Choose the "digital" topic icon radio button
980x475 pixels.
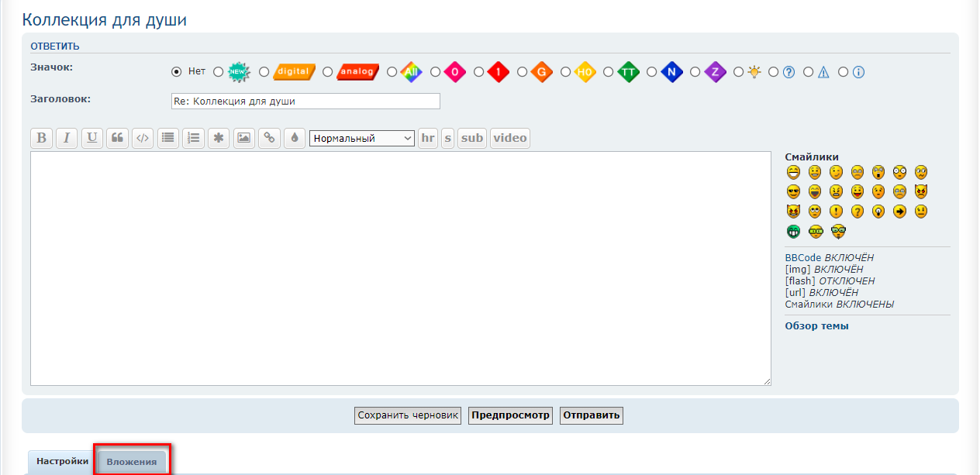coord(264,72)
